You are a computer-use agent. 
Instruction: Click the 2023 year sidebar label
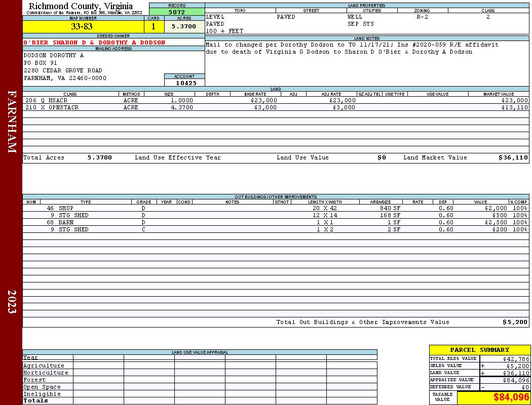(x=12, y=302)
